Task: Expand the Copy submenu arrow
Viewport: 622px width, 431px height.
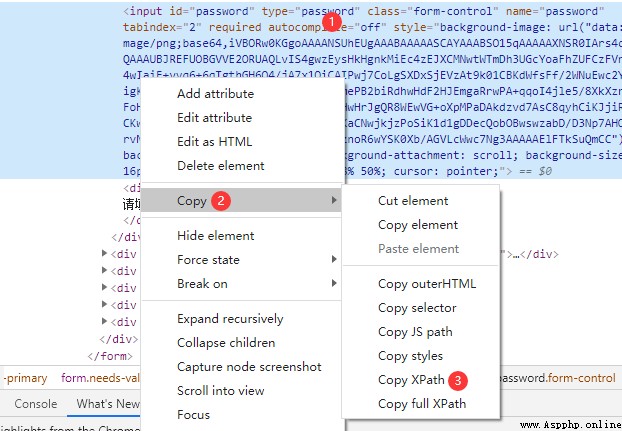Action: point(334,201)
